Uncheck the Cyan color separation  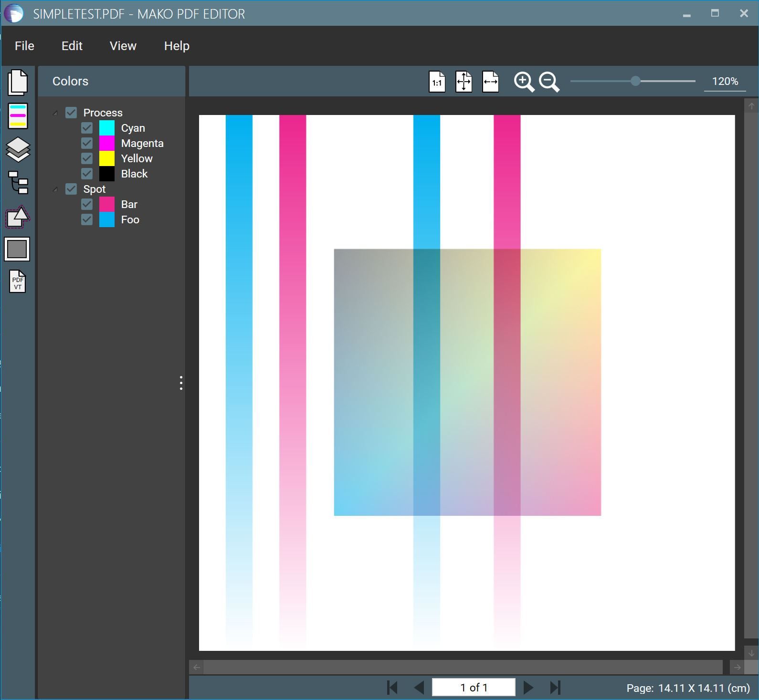click(87, 128)
